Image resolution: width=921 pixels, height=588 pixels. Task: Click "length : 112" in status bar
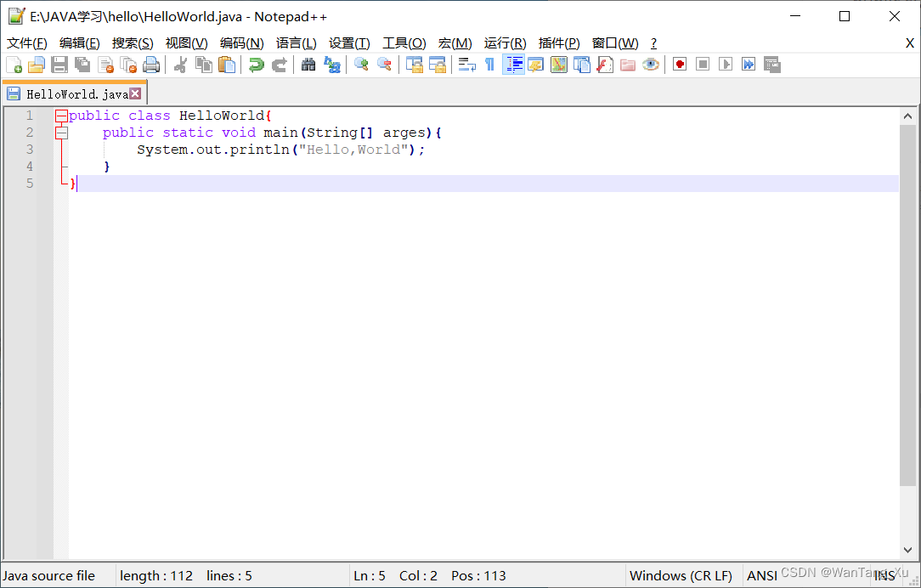click(x=156, y=575)
